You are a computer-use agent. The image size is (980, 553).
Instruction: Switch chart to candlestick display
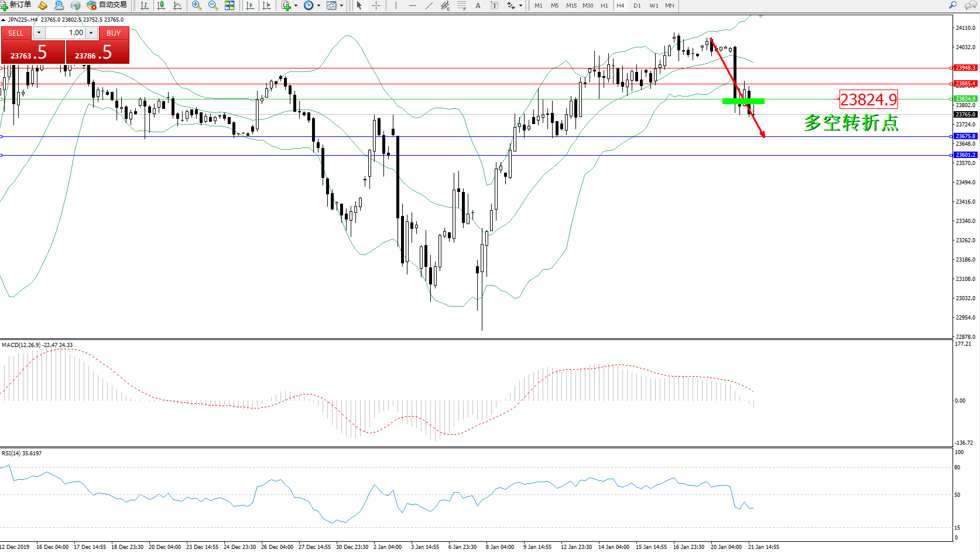pos(161,5)
